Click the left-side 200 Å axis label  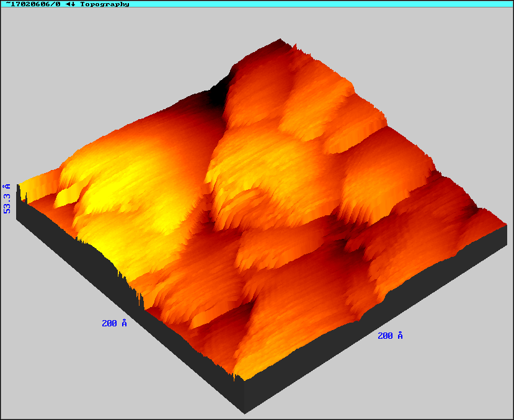tap(114, 323)
